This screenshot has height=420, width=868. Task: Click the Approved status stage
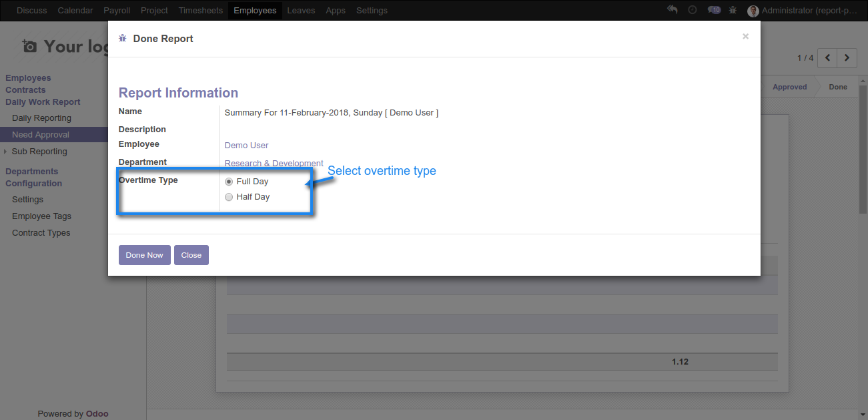click(x=789, y=87)
